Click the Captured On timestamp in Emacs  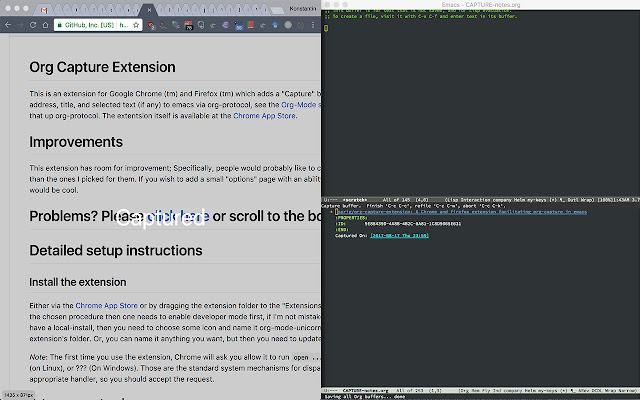point(400,236)
